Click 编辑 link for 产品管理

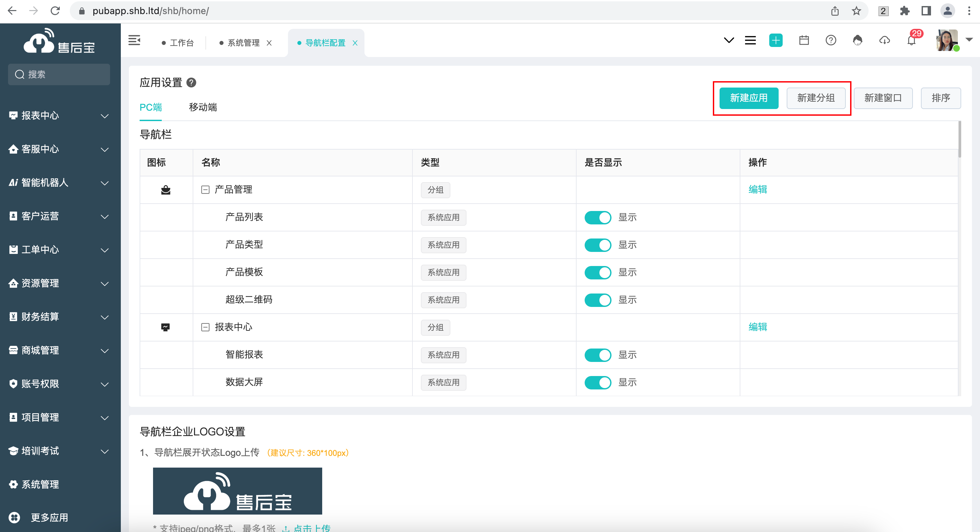[x=757, y=190]
